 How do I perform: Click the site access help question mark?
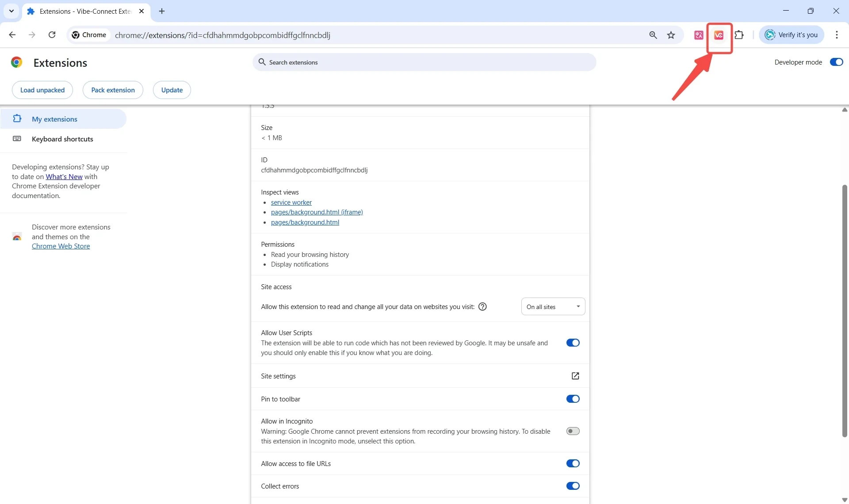coord(483,307)
